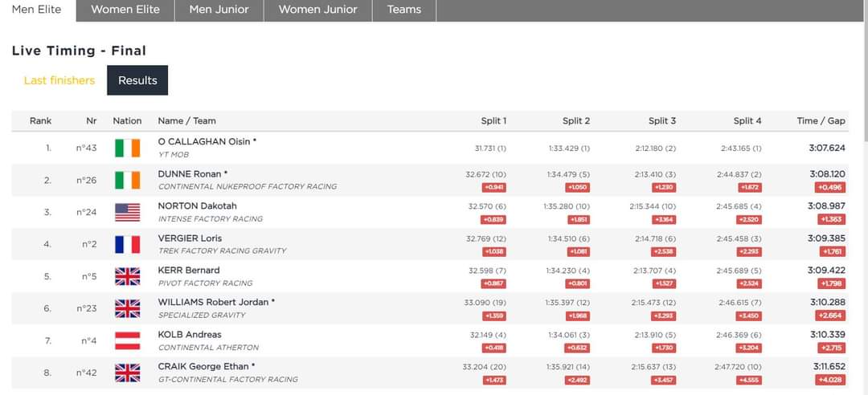Screen dimensions: 868x395
Task: Click the Ireland flag beside Dunne Ronan
Action: click(127, 180)
